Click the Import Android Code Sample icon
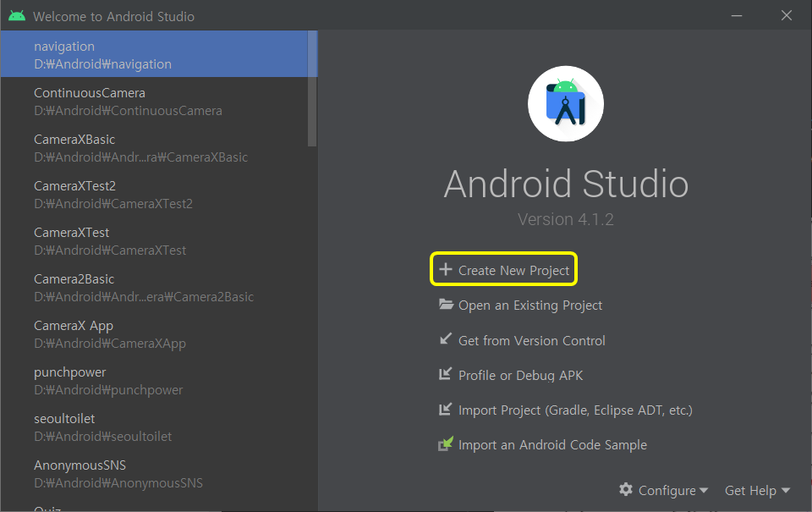812x512 pixels. tap(446, 443)
